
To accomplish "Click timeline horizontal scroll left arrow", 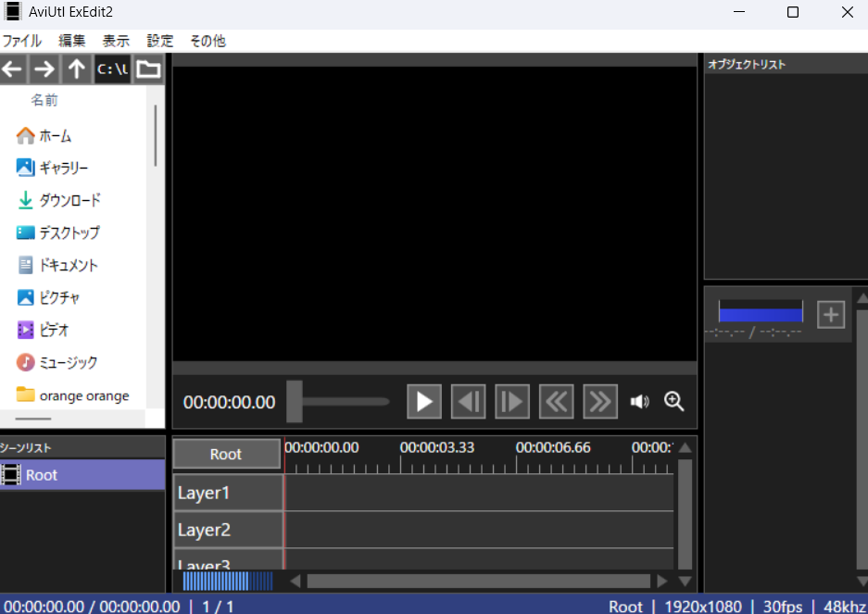I will pyautogui.click(x=296, y=581).
